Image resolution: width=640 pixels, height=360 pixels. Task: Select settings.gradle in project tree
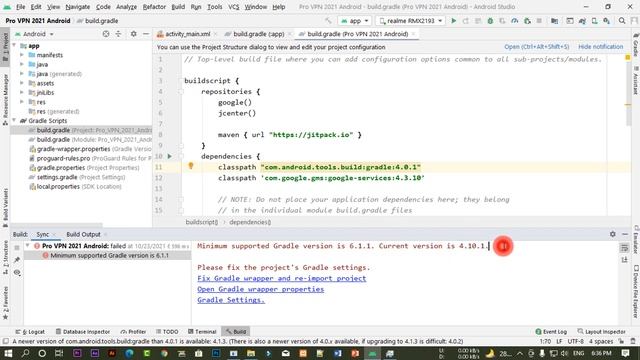coord(77,177)
